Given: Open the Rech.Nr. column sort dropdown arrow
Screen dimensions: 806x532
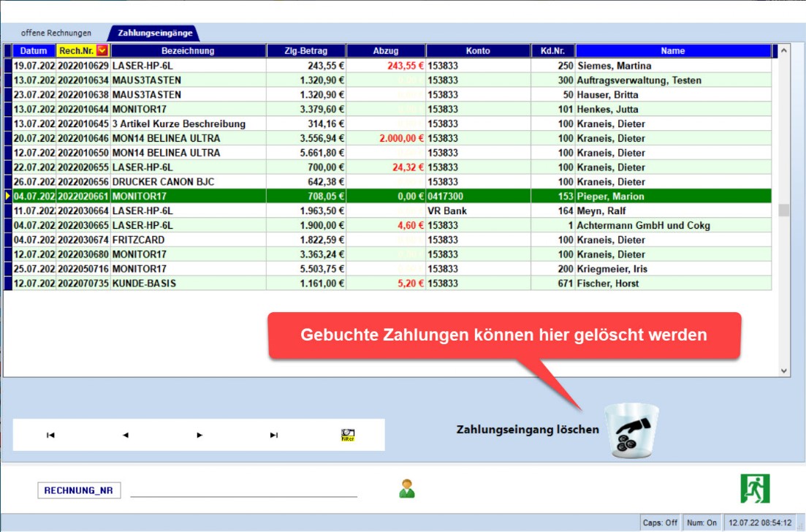Looking at the screenshot, I should pos(102,51).
